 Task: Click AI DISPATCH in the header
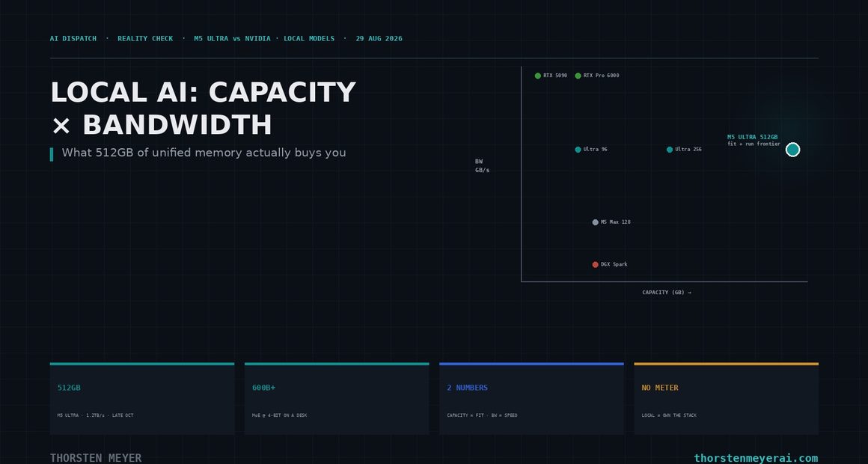pyautogui.click(x=73, y=39)
